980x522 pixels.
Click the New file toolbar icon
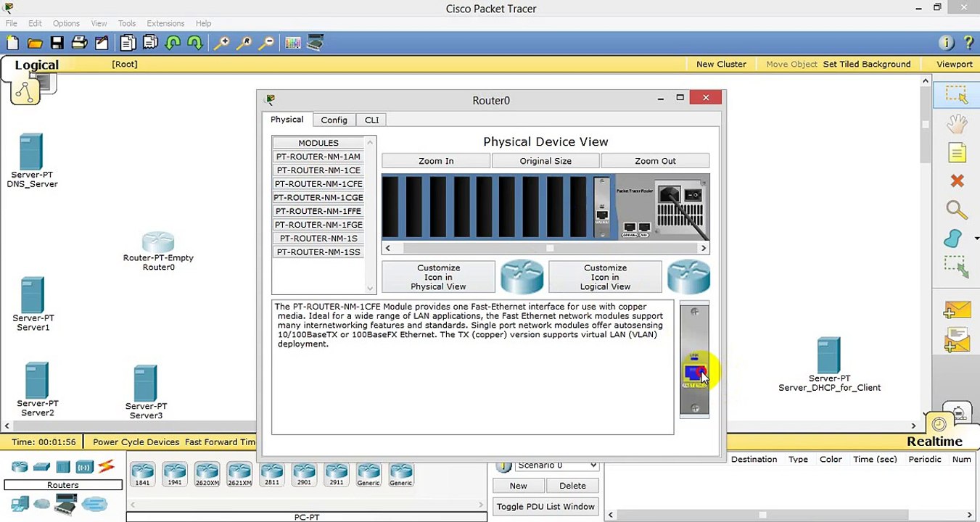(12, 43)
